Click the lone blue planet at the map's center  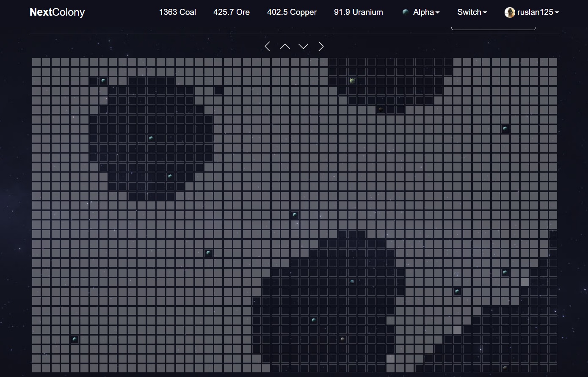295,215
